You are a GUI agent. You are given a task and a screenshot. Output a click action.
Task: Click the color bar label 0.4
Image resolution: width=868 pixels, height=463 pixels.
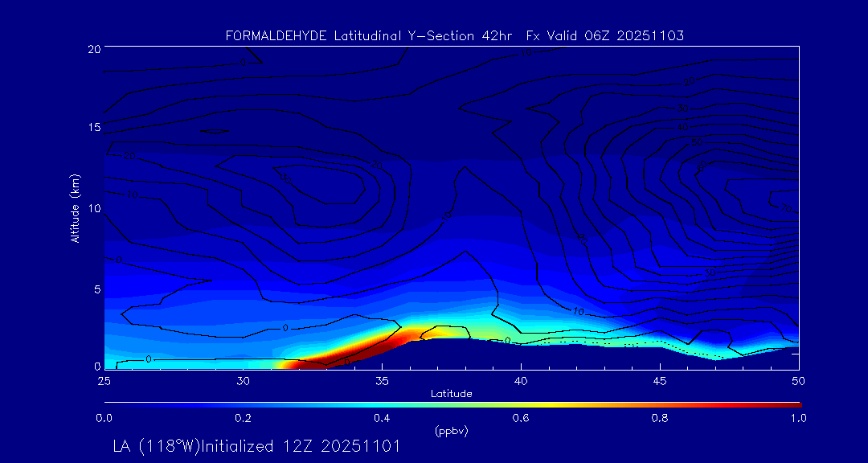tap(382, 419)
